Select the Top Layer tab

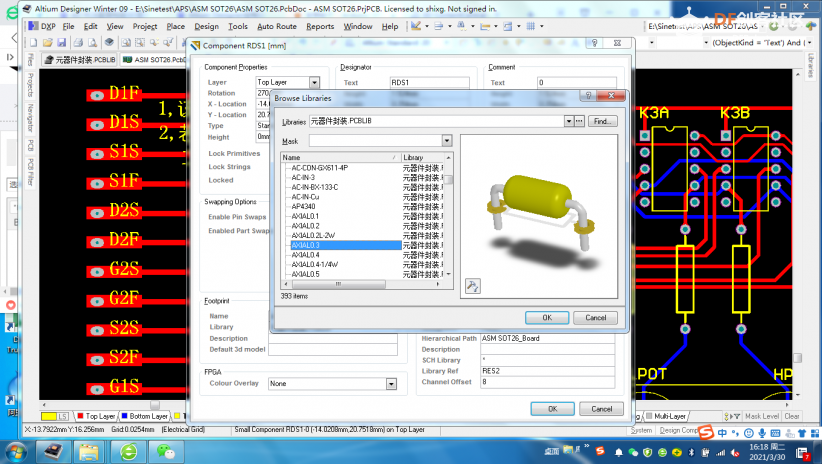point(96,416)
